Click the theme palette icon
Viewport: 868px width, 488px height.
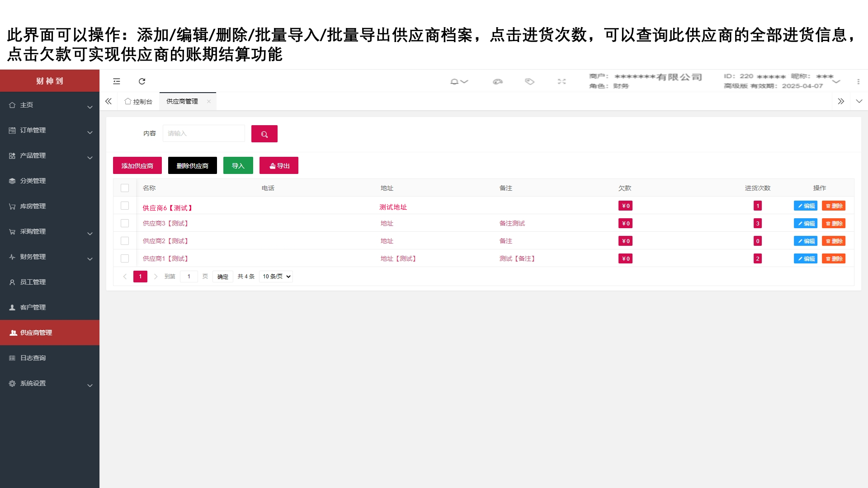point(498,82)
